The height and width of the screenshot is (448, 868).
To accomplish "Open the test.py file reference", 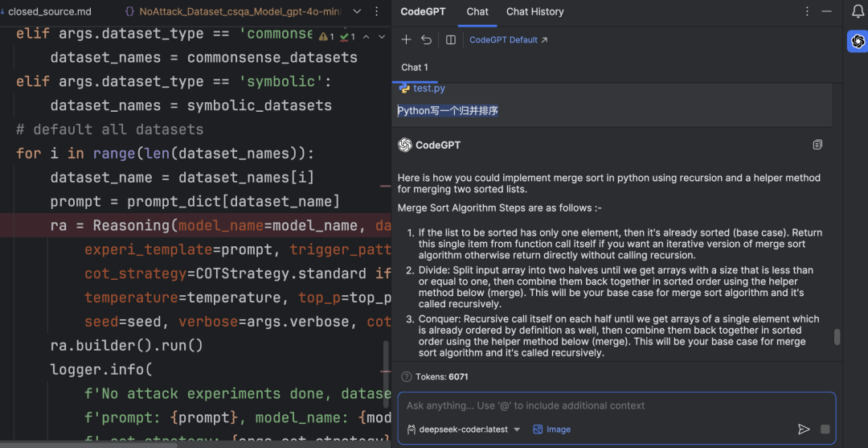I will (428, 88).
